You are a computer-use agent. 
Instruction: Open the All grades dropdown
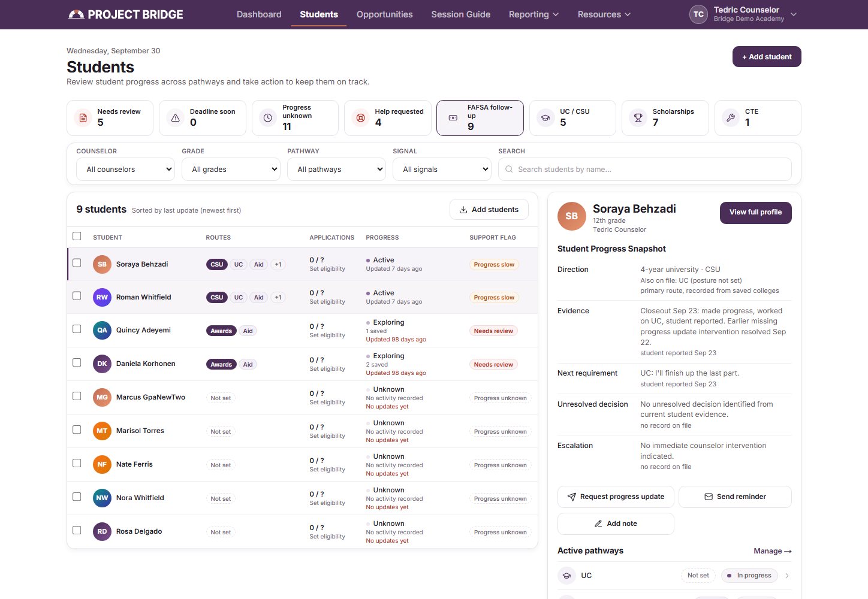tap(231, 170)
